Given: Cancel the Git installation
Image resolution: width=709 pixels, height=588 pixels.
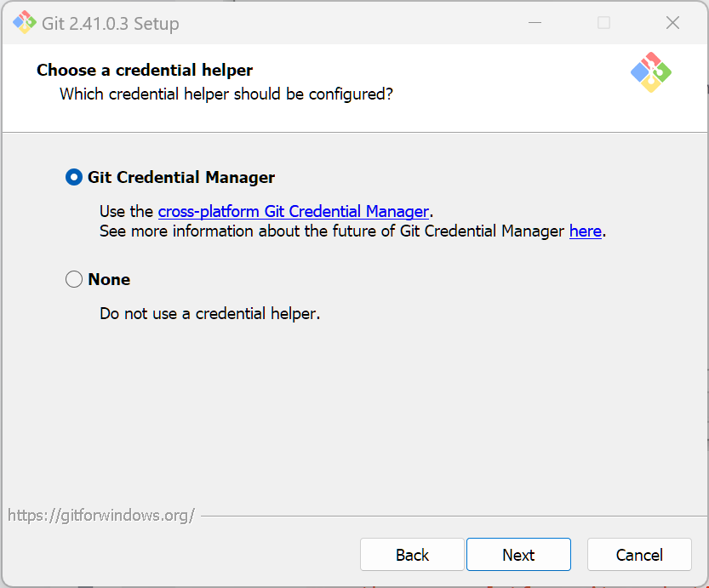Looking at the screenshot, I should click(x=638, y=555).
